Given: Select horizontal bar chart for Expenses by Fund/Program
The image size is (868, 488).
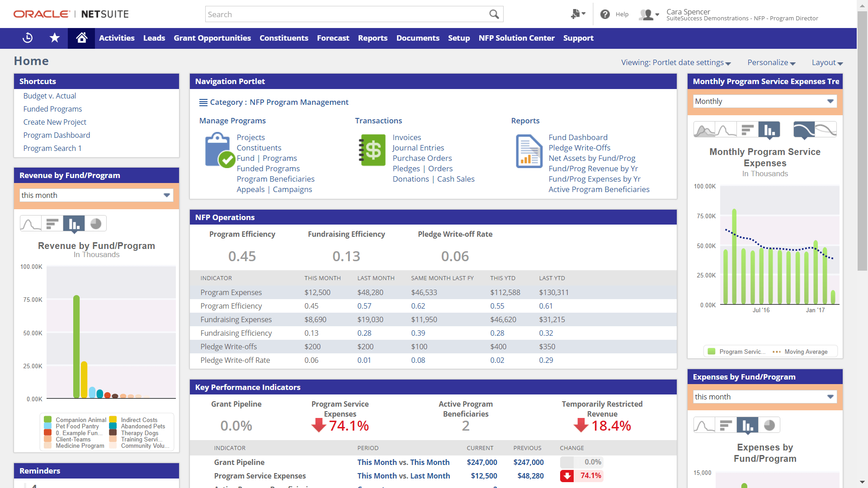Looking at the screenshot, I should tap(726, 425).
